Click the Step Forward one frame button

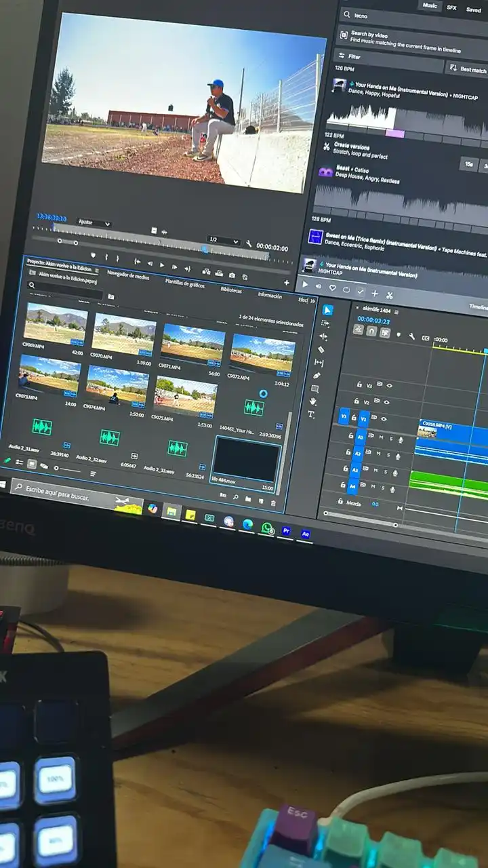tap(175, 267)
